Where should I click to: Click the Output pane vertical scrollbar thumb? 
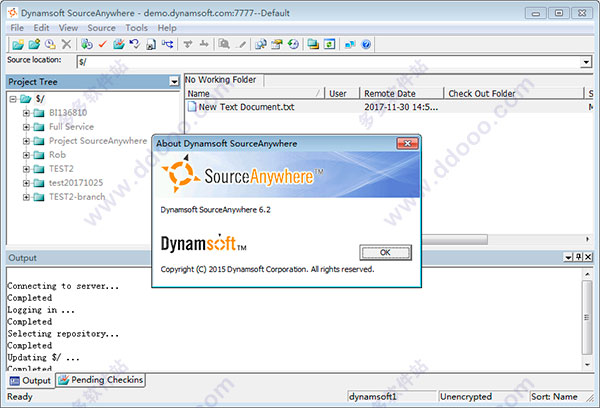pyautogui.click(x=587, y=317)
